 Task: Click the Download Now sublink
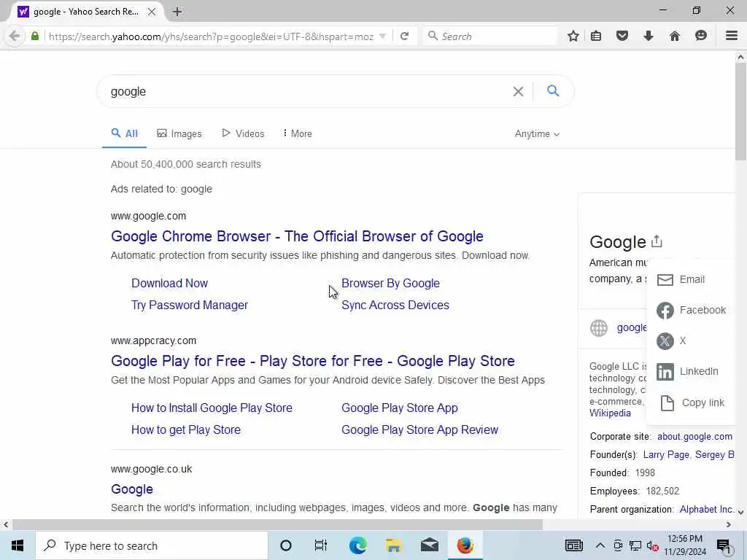[x=169, y=284]
